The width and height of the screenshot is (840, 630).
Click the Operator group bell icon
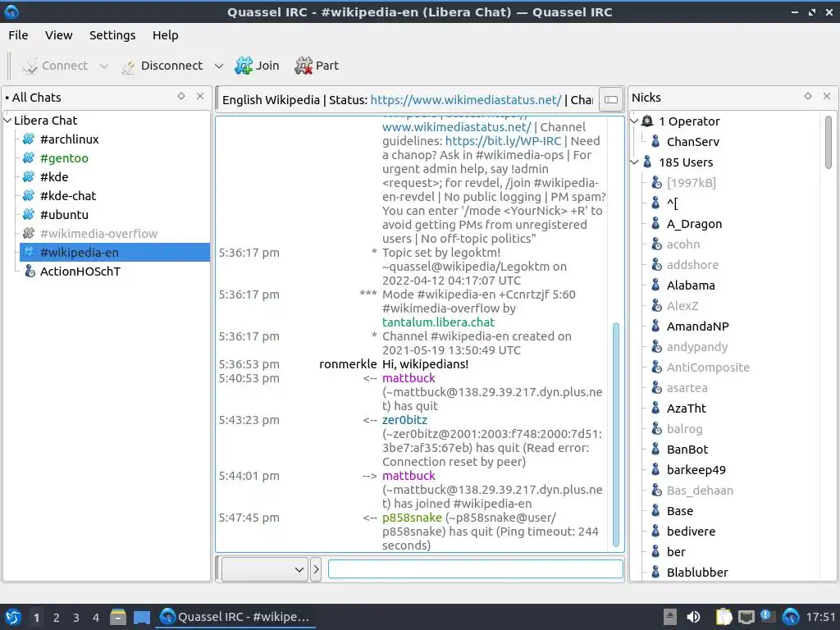(647, 121)
